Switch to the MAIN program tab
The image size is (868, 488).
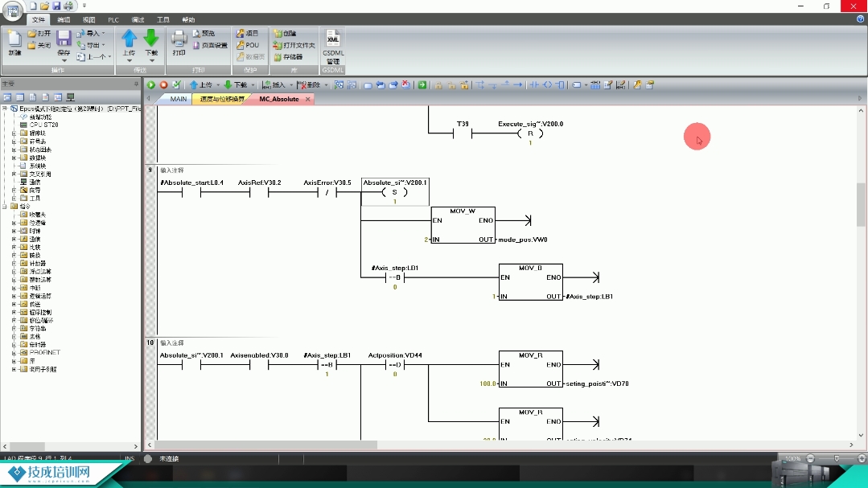pyautogui.click(x=179, y=99)
